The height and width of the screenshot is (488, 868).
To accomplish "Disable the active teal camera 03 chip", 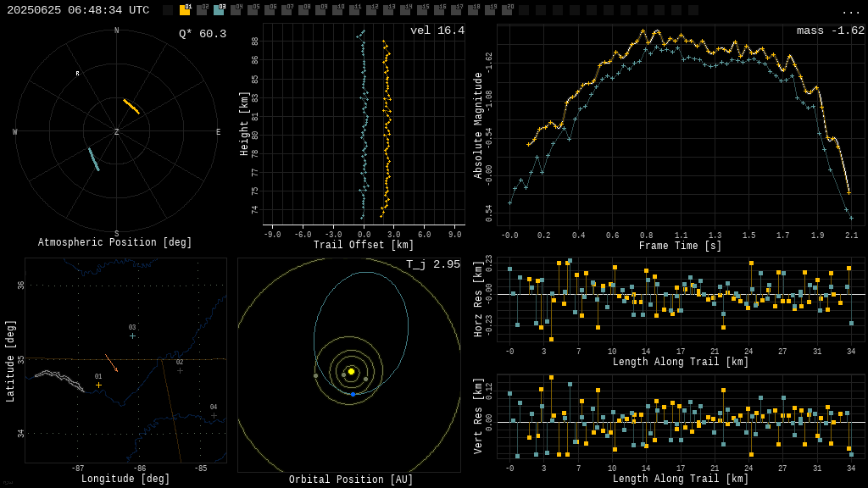I will (220, 12).
